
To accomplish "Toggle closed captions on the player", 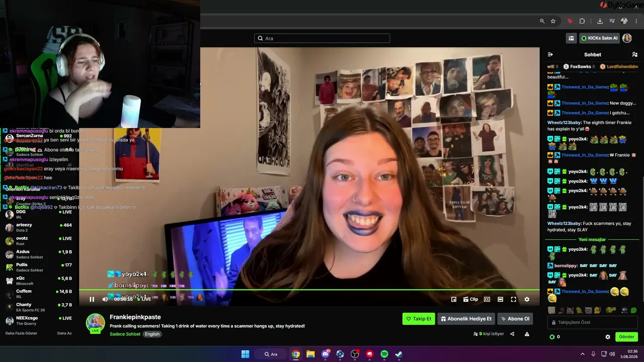I will click(x=487, y=299).
